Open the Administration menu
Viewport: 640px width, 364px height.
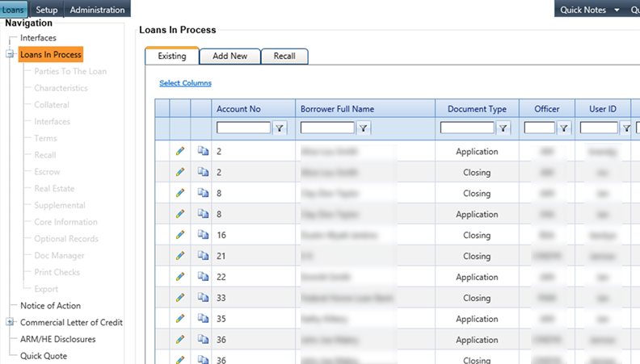tap(97, 10)
